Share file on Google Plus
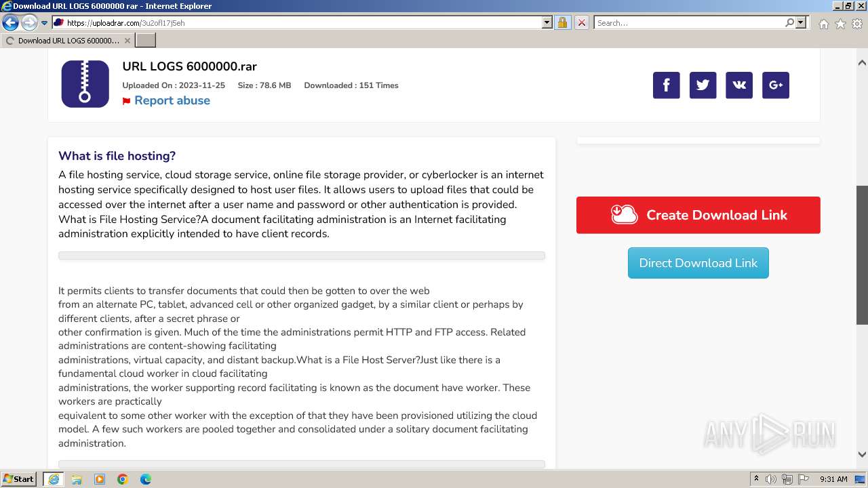 tap(776, 85)
